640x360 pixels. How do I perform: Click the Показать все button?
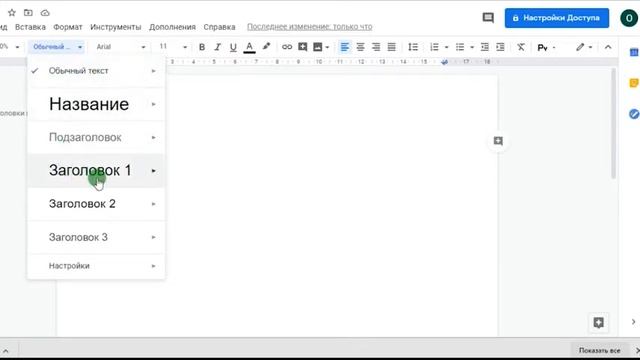click(x=599, y=350)
